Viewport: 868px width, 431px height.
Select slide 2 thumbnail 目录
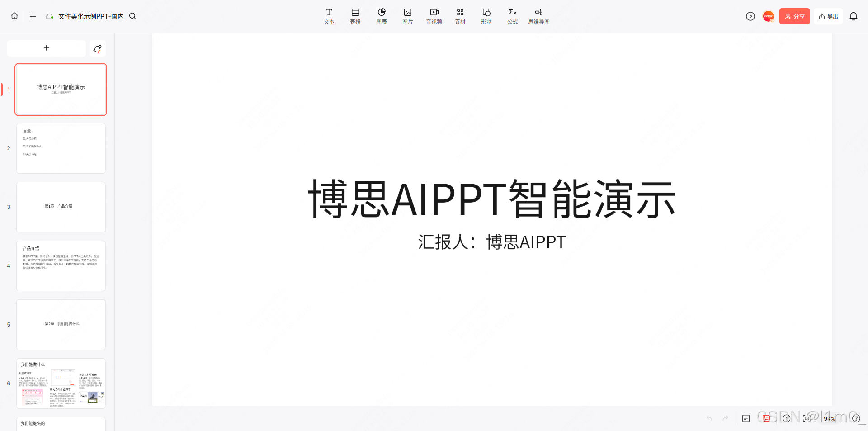point(61,148)
